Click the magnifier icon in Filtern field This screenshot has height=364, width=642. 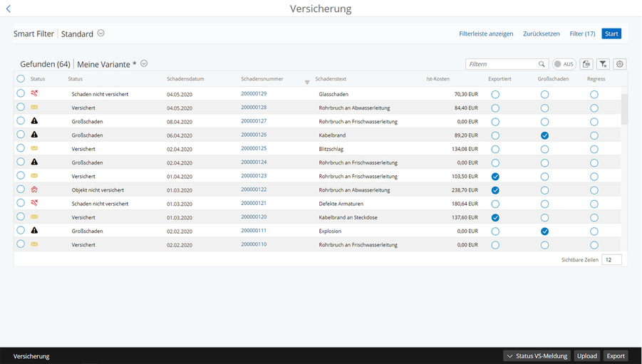pos(542,64)
